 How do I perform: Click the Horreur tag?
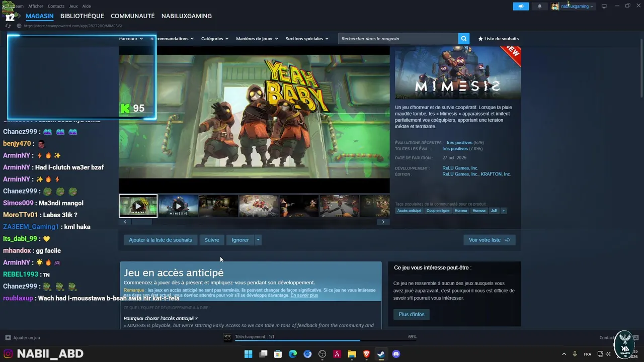pyautogui.click(x=461, y=211)
